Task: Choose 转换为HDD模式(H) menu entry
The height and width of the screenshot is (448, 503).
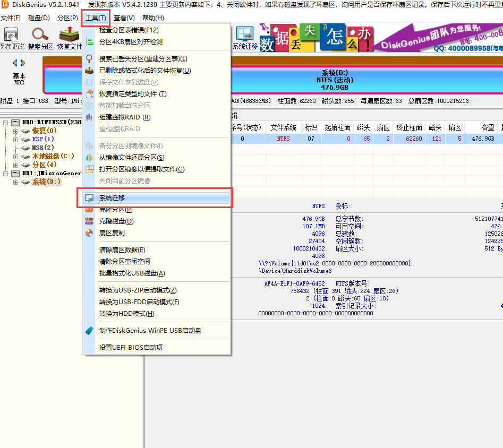Action: 157,314
